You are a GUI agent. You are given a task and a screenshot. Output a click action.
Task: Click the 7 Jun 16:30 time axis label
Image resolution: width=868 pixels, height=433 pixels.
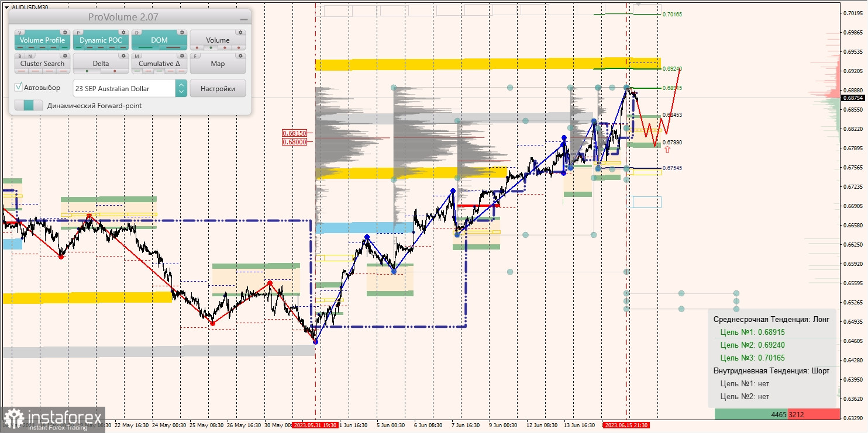[465, 425]
